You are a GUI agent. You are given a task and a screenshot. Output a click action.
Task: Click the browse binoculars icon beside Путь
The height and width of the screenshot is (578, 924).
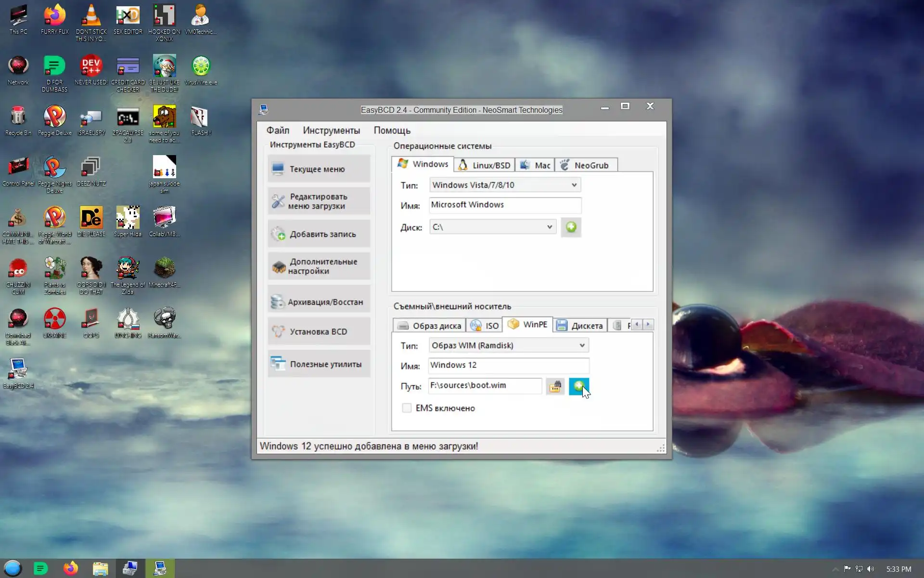pyautogui.click(x=555, y=386)
